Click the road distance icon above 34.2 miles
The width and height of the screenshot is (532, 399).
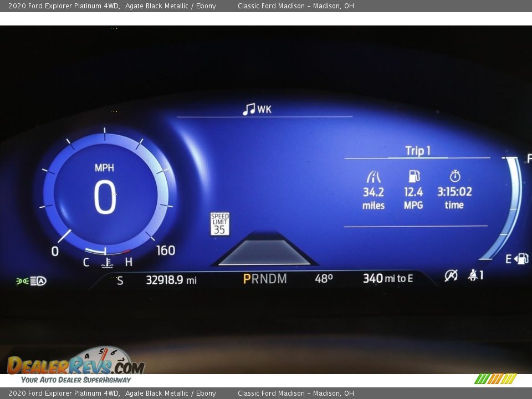pyautogui.click(x=374, y=177)
